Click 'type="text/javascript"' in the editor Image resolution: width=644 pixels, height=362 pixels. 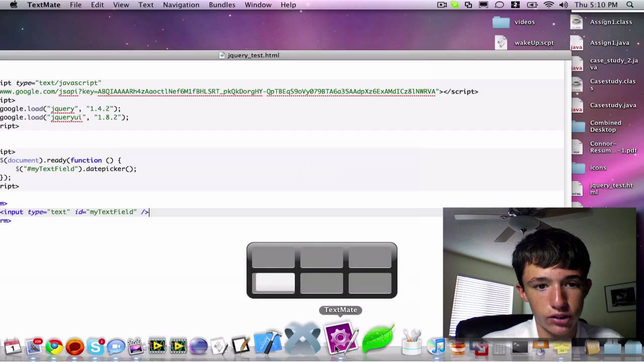(58, 83)
